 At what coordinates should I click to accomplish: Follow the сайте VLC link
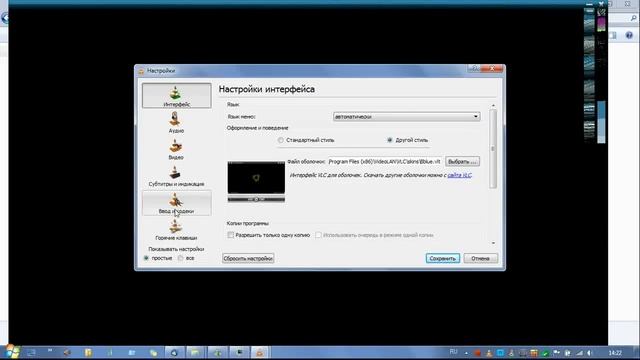coord(460,175)
